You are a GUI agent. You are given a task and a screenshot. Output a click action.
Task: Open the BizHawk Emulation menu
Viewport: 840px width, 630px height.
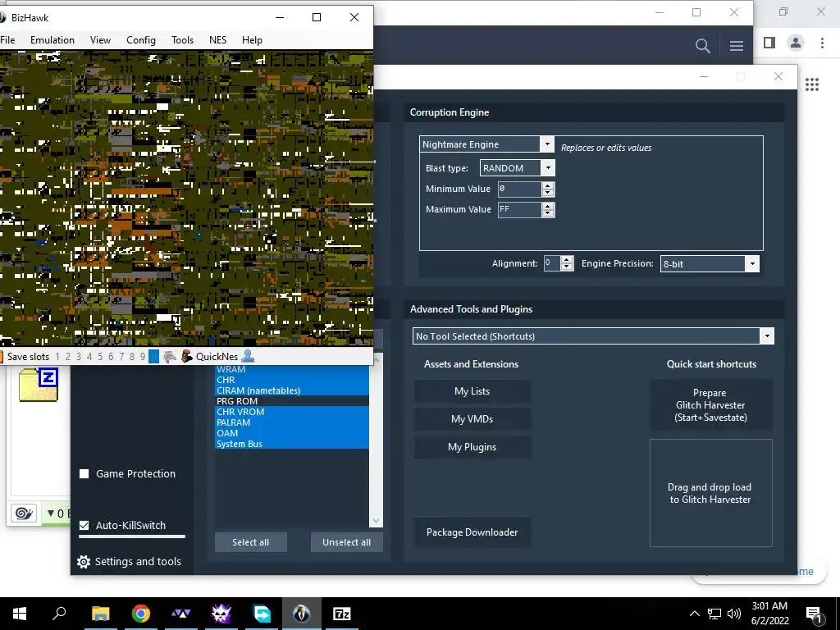pos(52,40)
